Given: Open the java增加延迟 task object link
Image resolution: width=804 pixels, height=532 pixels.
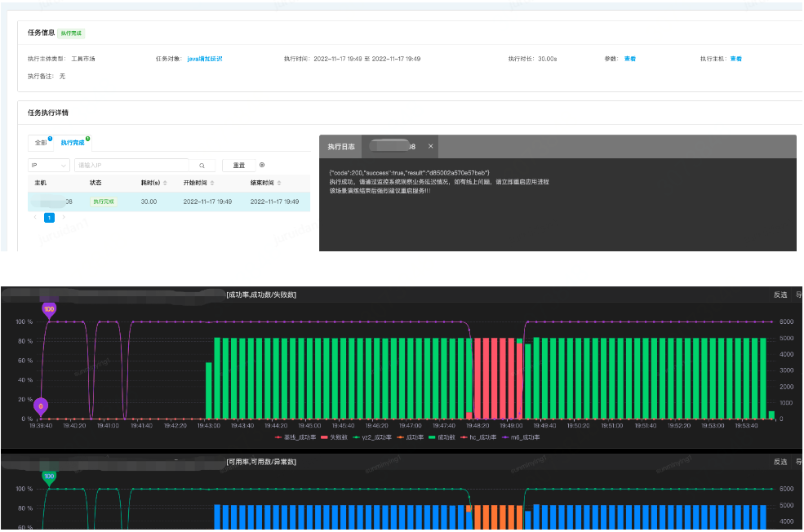Looking at the screenshot, I should pyautogui.click(x=205, y=59).
